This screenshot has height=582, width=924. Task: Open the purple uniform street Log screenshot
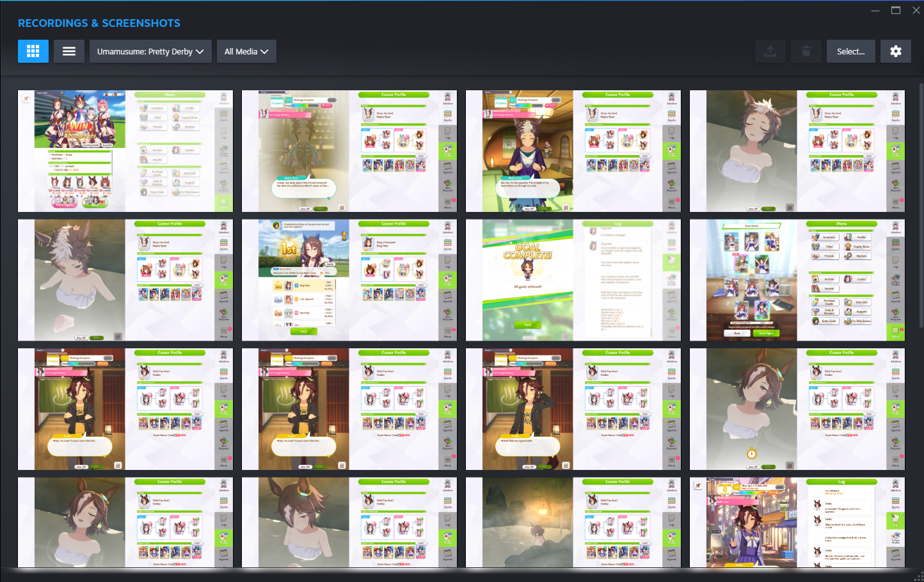click(x=797, y=522)
